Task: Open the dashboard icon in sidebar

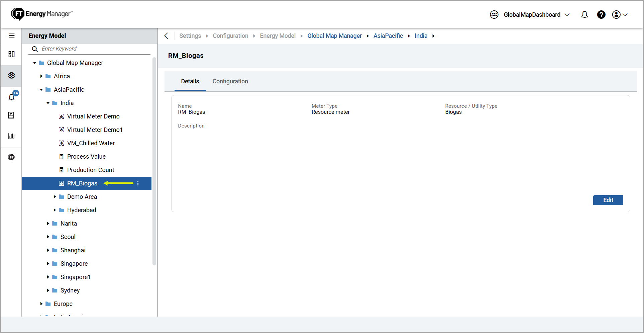Action: 11,54
